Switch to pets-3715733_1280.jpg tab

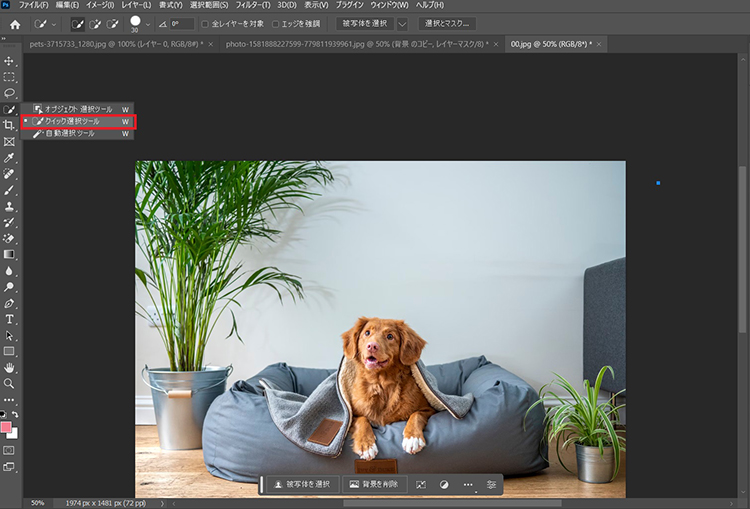(x=116, y=44)
